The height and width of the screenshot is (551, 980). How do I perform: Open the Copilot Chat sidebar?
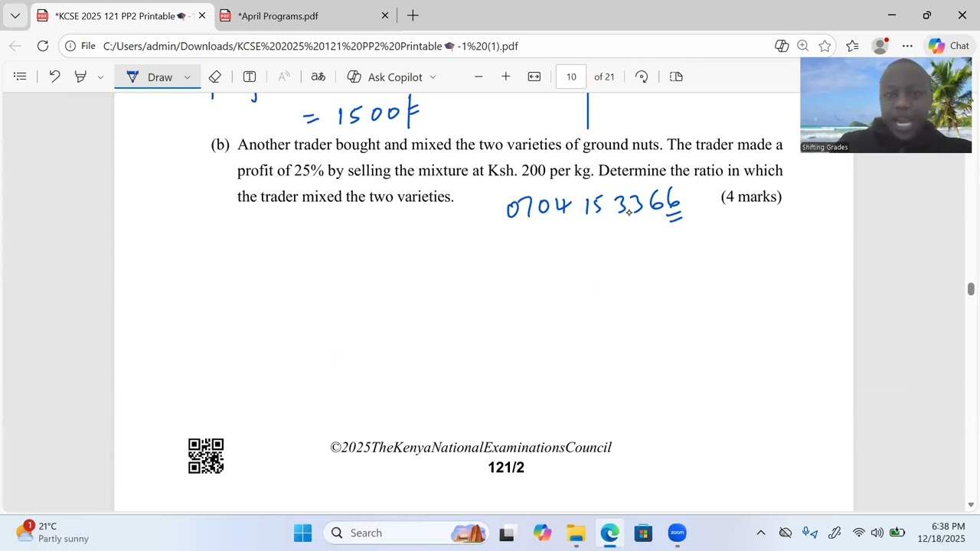(949, 46)
